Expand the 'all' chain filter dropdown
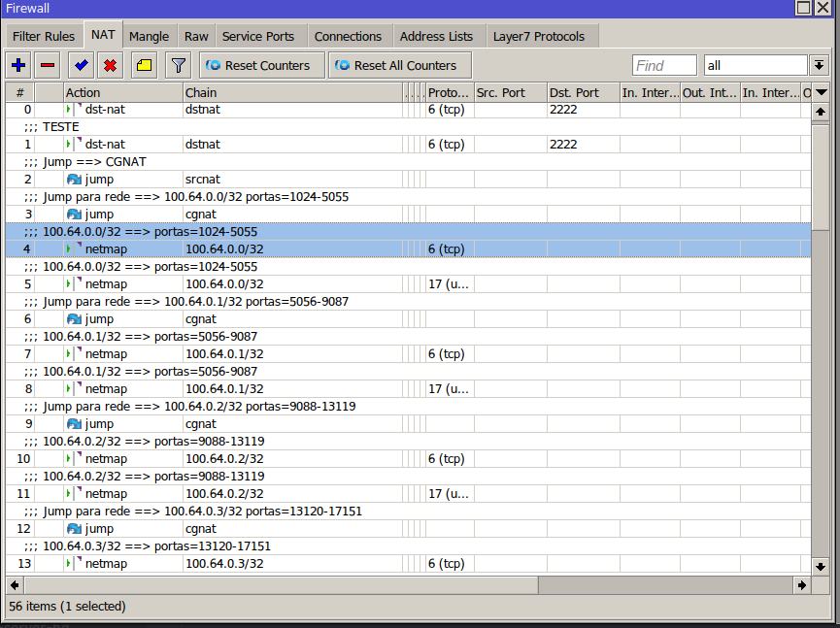 [820, 65]
